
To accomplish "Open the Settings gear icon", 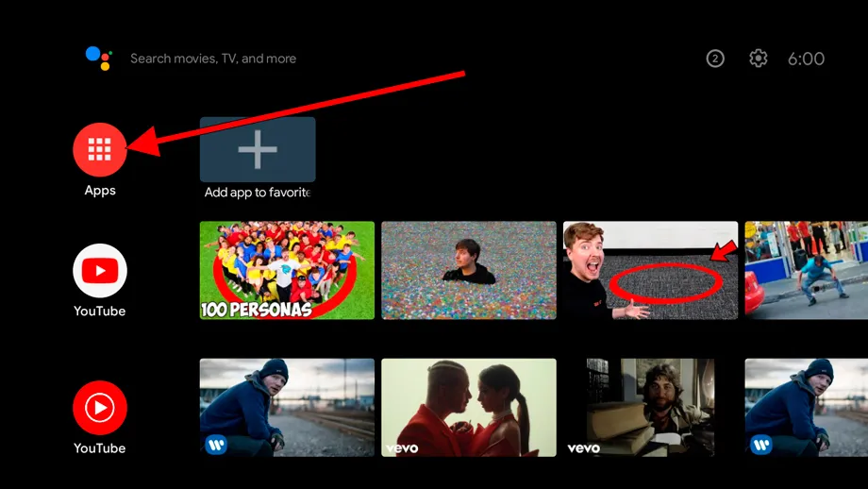I will tap(758, 59).
